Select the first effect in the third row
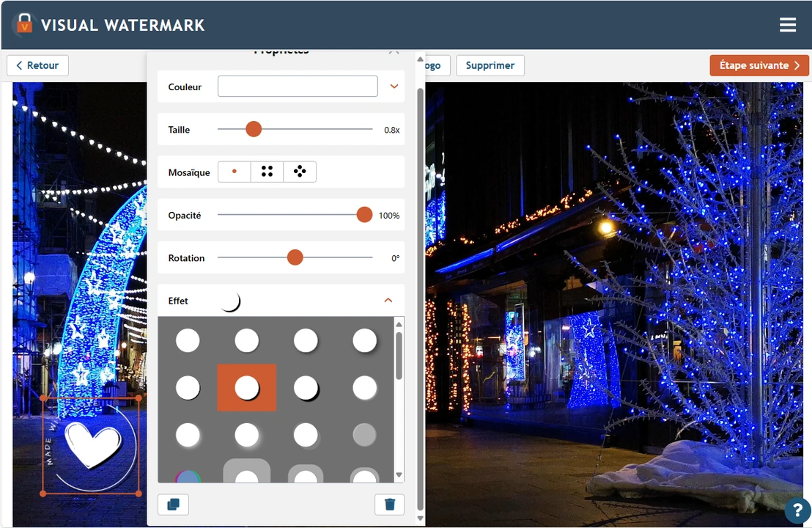 click(x=188, y=435)
